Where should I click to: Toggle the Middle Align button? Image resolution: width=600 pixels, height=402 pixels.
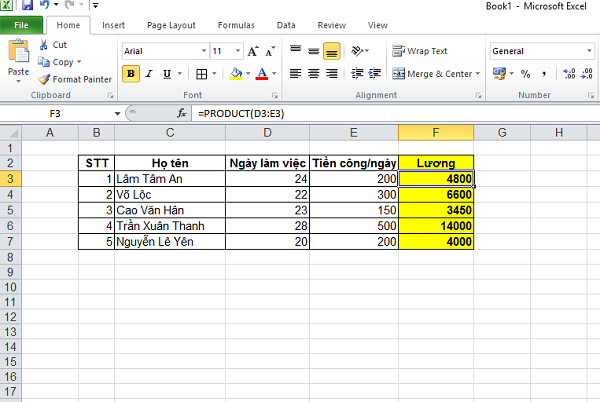pyautogui.click(x=314, y=51)
